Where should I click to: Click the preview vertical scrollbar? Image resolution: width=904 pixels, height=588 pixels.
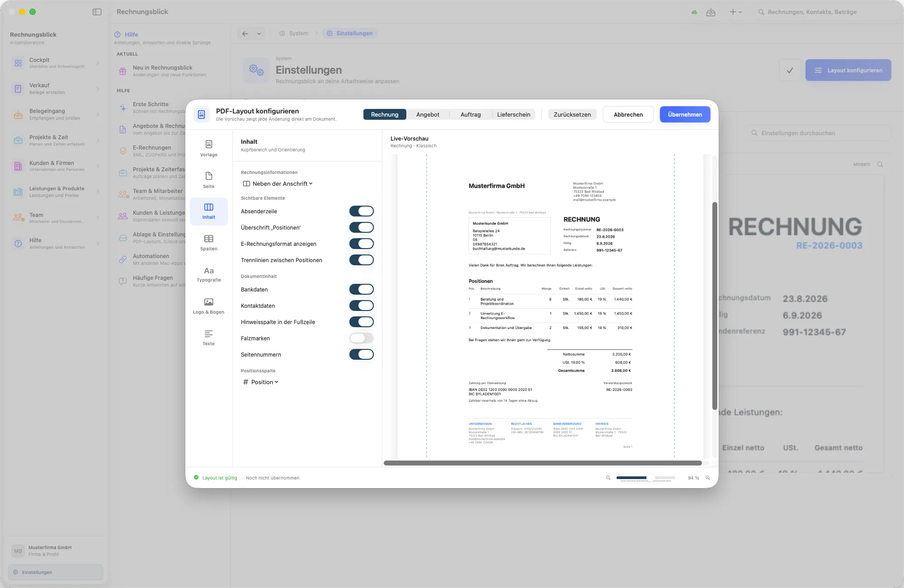tap(715, 306)
